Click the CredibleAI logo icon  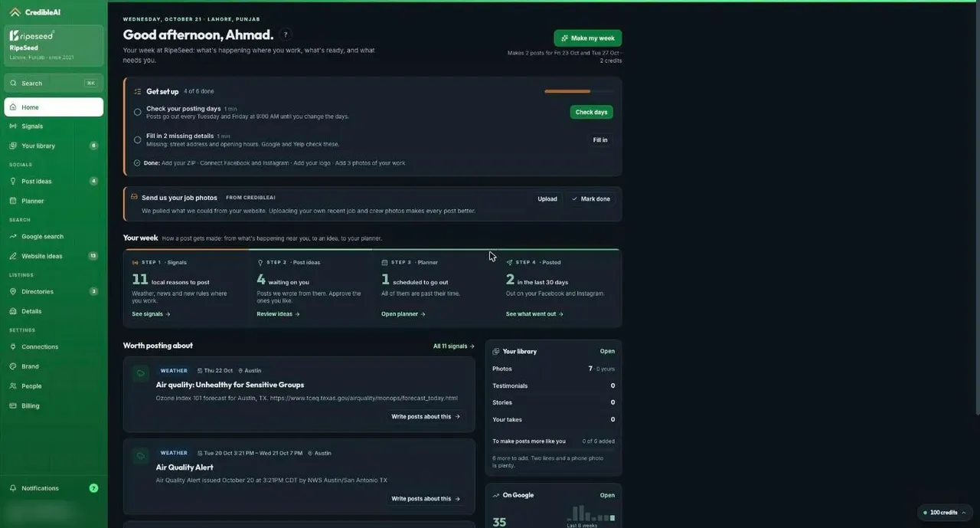15,12
